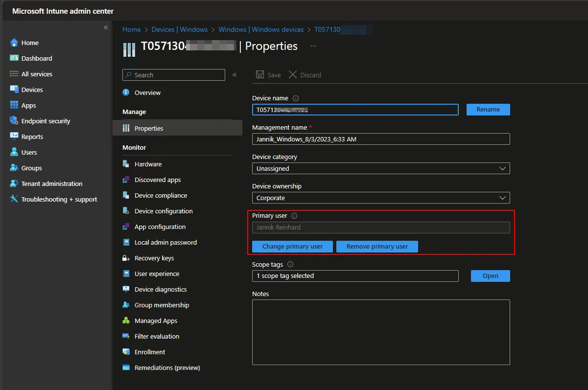Click the Home icon in the sidebar
This screenshot has height=390, width=588.
[14, 43]
